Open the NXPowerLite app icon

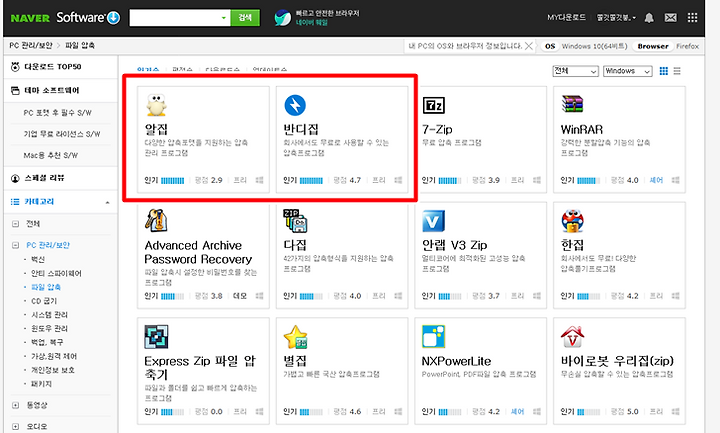(x=433, y=337)
